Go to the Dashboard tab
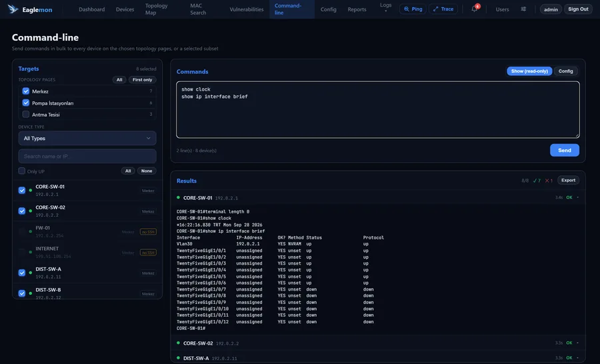This screenshot has width=600, height=364. [x=91, y=9]
